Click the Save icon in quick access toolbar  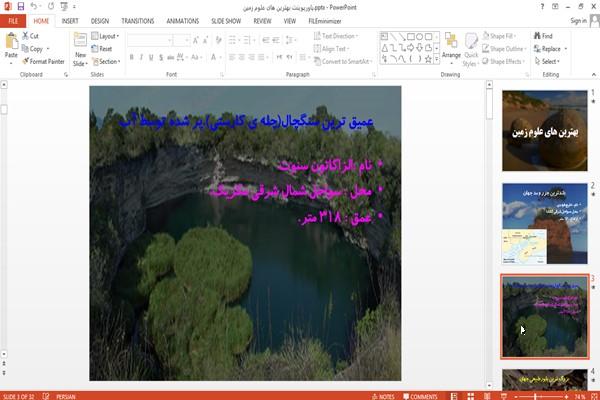click(21, 6)
